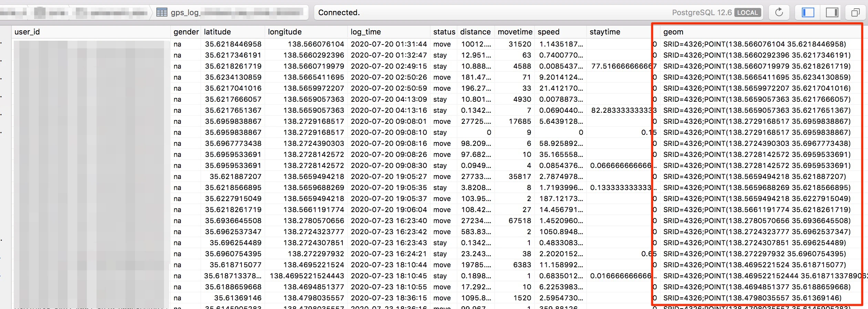
Task: Sort by the gender column header
Action: click(186, 32)
